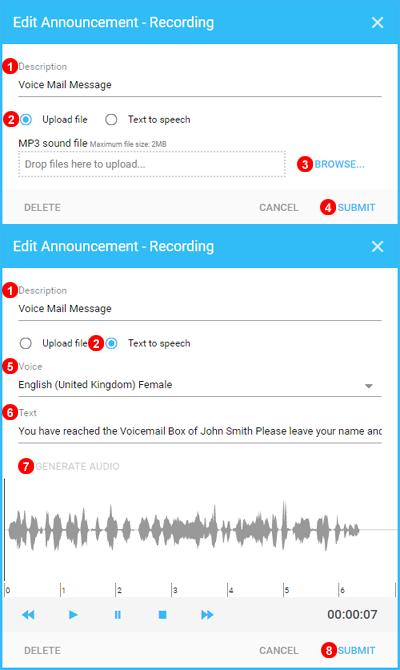Close the upper Edit Announcement dialog
400x670 pixels.
tap(377, 22)
